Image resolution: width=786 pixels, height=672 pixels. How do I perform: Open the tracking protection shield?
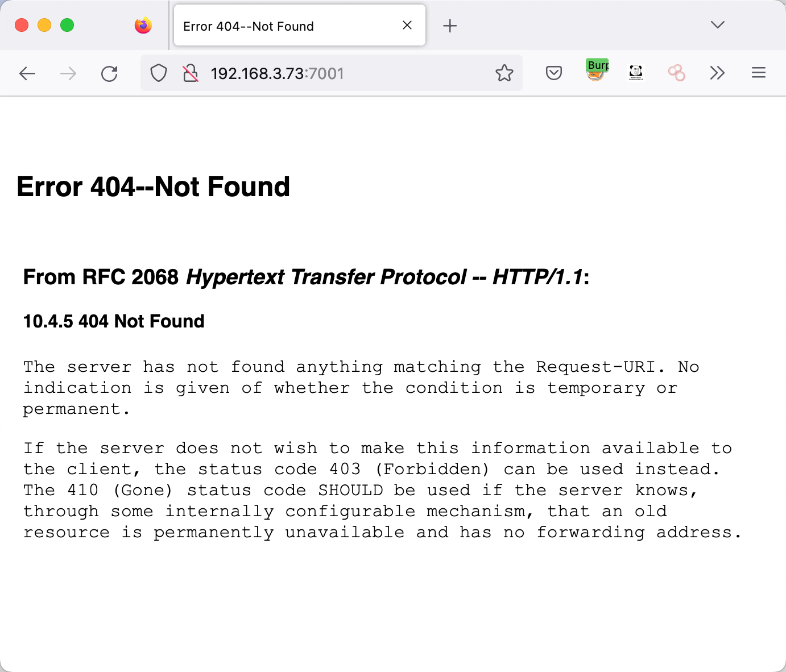click(159, 73)
